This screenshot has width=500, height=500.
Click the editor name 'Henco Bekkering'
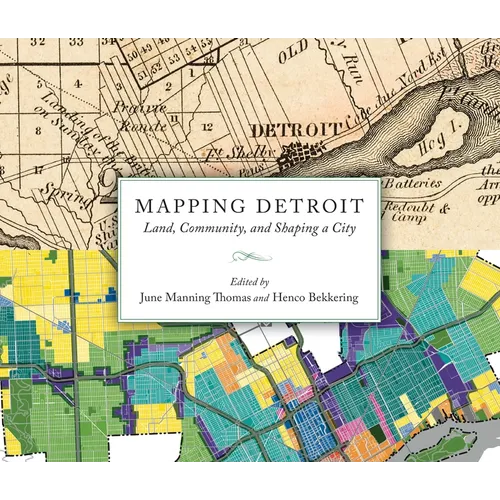pos(315,297)
